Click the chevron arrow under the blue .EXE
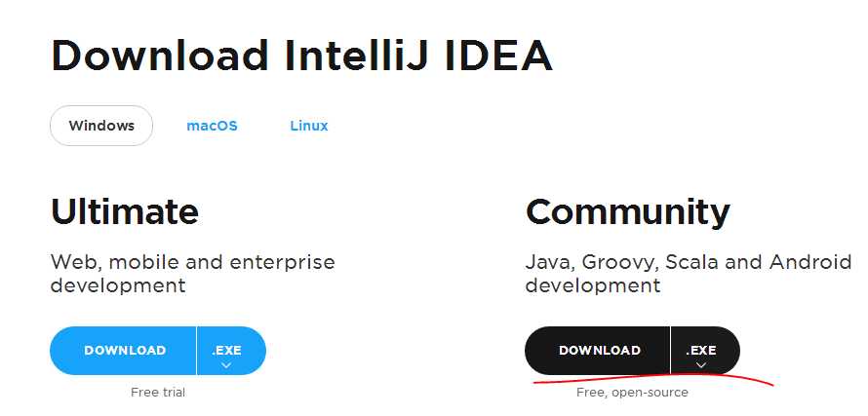This screenshot has height=416, width=868. pos(226,365)
